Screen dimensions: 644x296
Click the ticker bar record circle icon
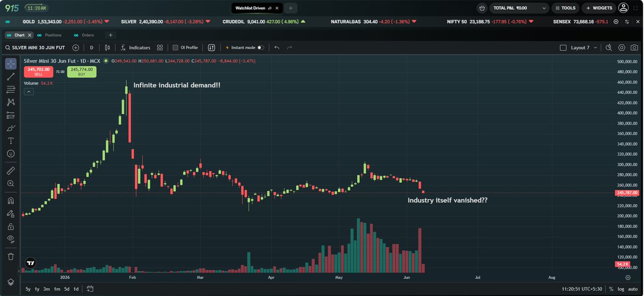pos(616,21)
